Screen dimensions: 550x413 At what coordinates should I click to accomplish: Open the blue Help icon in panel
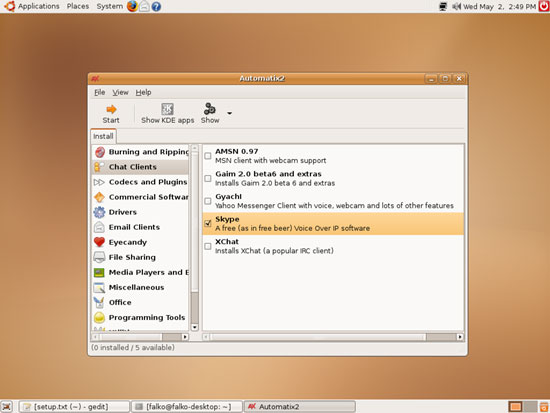156,6
